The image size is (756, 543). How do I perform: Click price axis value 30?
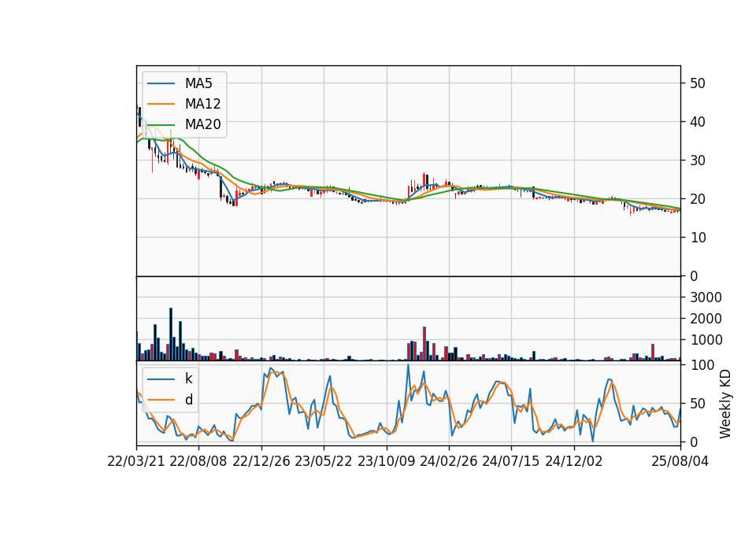697,161
